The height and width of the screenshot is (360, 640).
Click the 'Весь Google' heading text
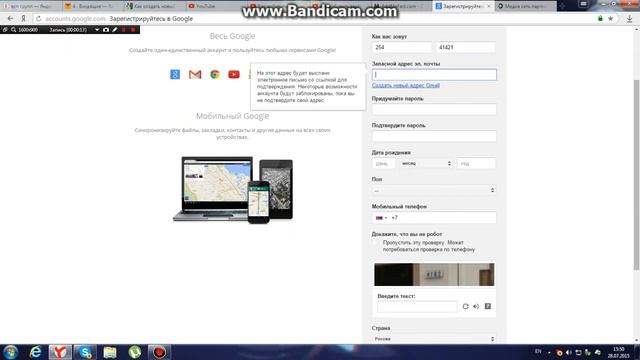[x=232, y=36]
